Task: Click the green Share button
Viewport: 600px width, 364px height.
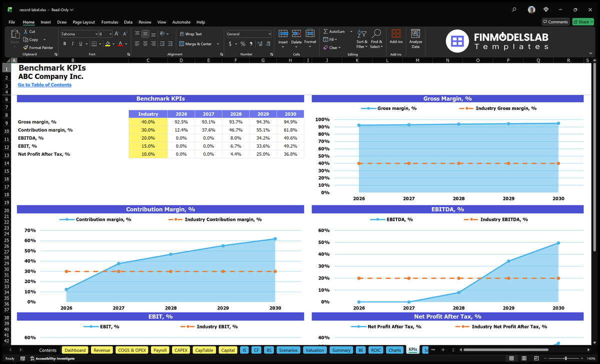Action: [x=582, y=22]
